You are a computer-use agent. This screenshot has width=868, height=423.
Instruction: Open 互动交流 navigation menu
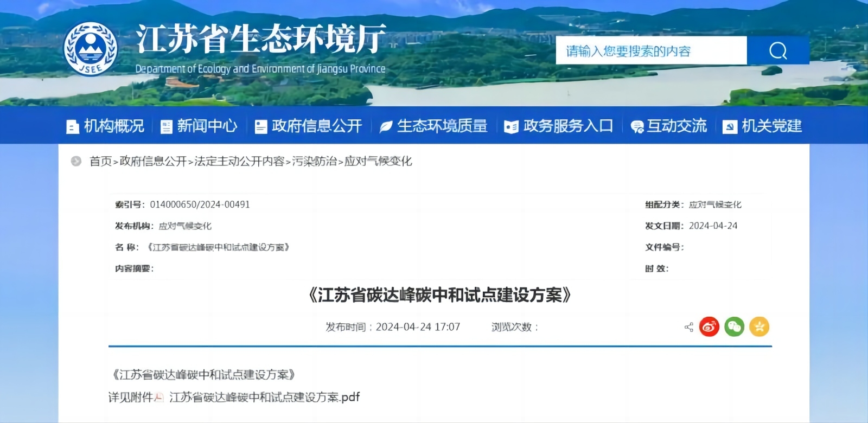click(669, 126)
